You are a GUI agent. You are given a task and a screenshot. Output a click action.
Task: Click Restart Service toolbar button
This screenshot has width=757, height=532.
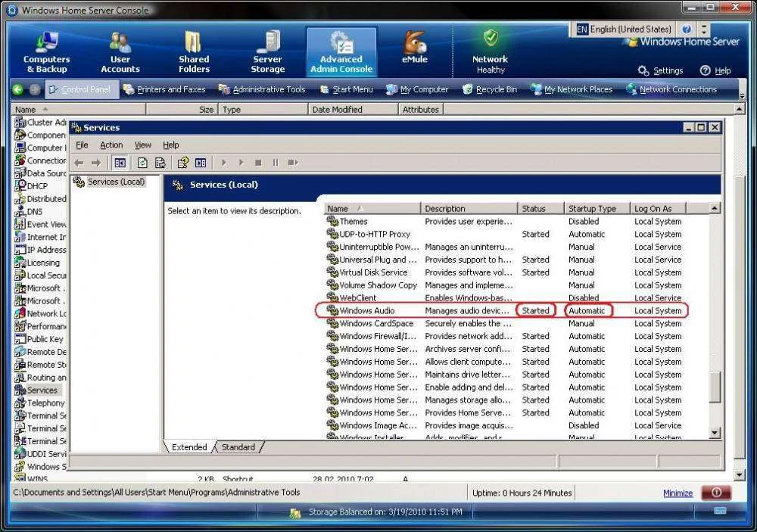(292, 163)
